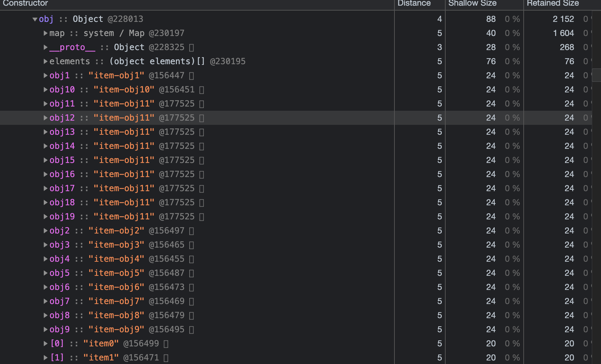The width and height of the screenshot is (601, 364).
Task: Click the distance value 3
Action: coord(440,47)
